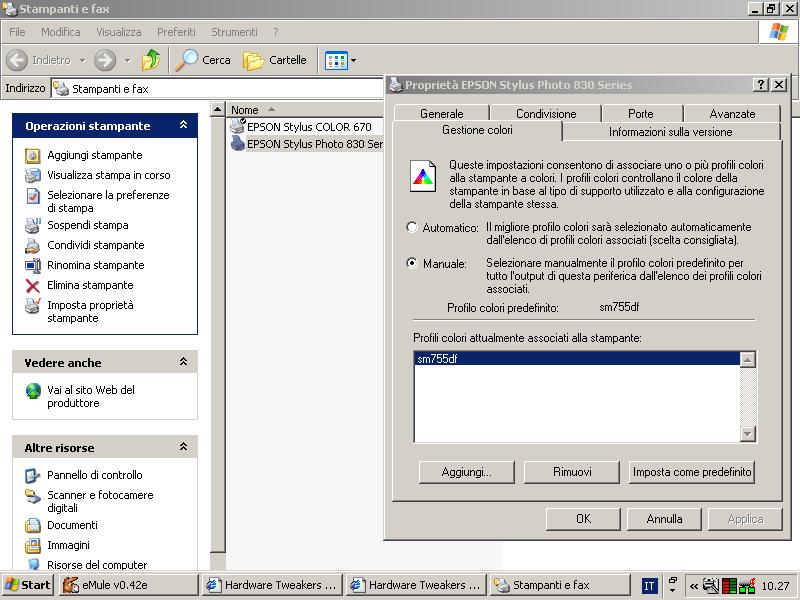
Task: Click the Sospendi stampa icon
Action: coord(33,225)
